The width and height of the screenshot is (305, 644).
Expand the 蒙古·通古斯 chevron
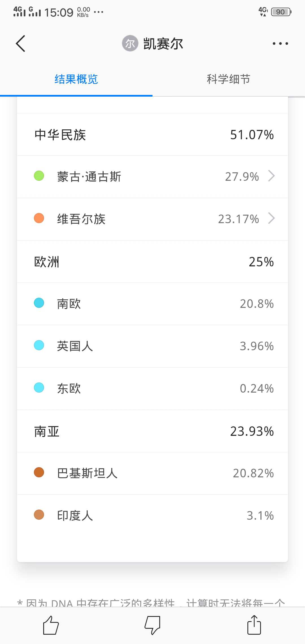point(271,176)
